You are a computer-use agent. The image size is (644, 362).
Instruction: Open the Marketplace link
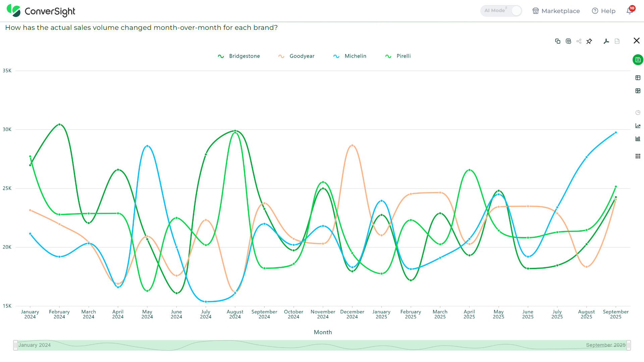[x=556, y=11]
